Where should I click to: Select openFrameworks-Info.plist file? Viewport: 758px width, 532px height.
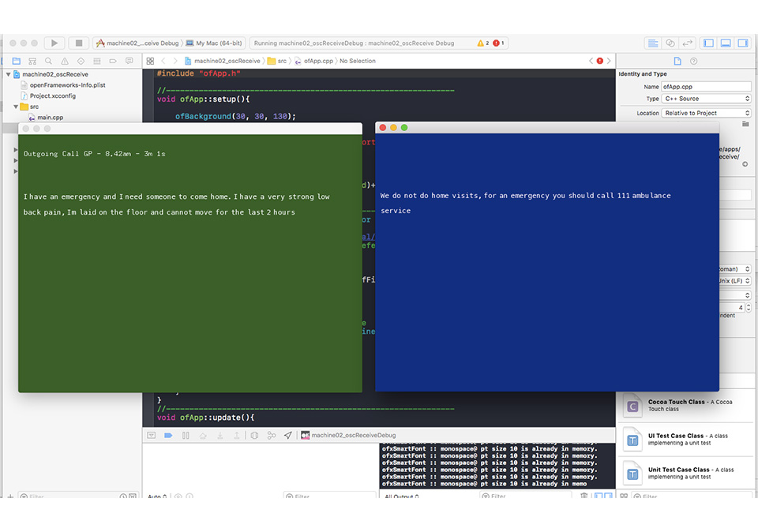point(67,85)
